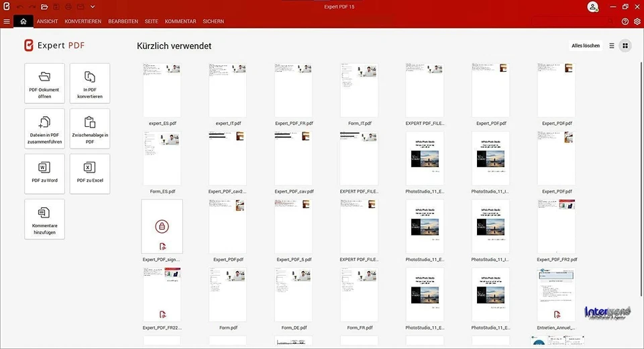Screen dimensions: 644x349
Task: Select the Form_FR.pdf file name
Action: [x=360, y=328]
